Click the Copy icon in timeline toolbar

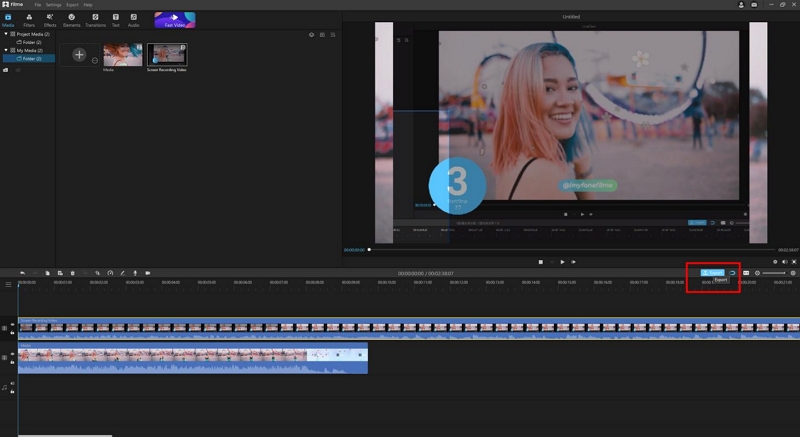tap(47, 273)
